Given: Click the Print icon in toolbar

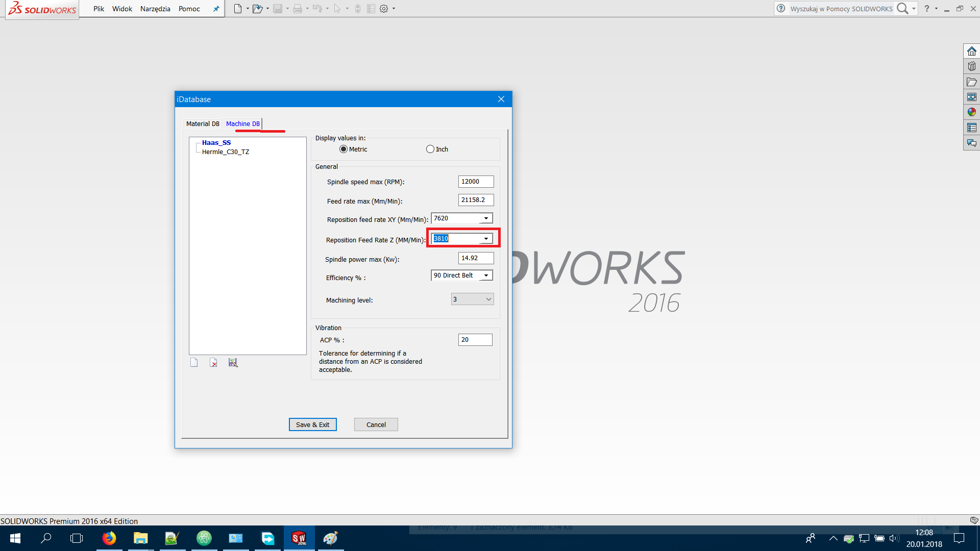Looking at the screenshot, I should point(297,9).
